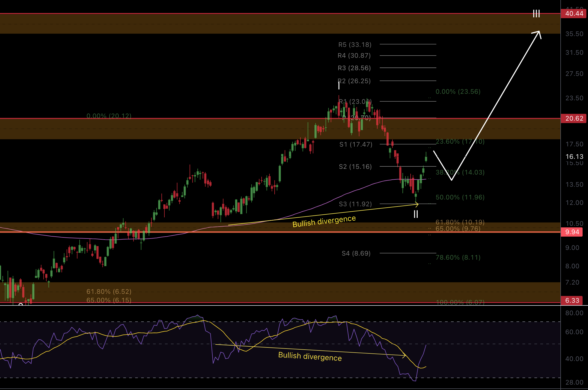Click the current price 16.13 label
Viewport: 588px width, 390px height.
(x=574, y=157)
